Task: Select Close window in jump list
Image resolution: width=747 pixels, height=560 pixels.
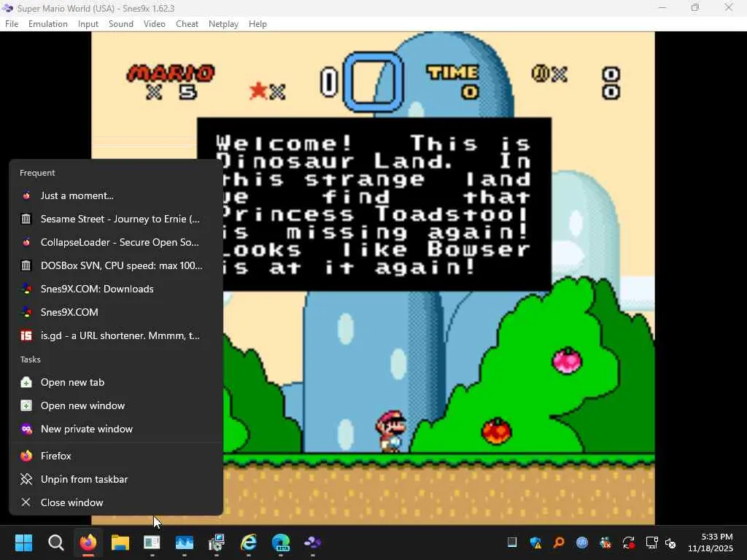Action: click(116, 503)
